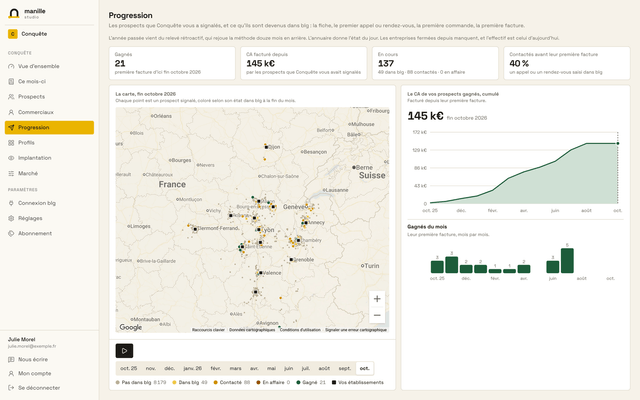The image size is (640, 400).
Task: Open Raccourcis clavier on map
Action: pyautogui.click(x=208, y=330)
